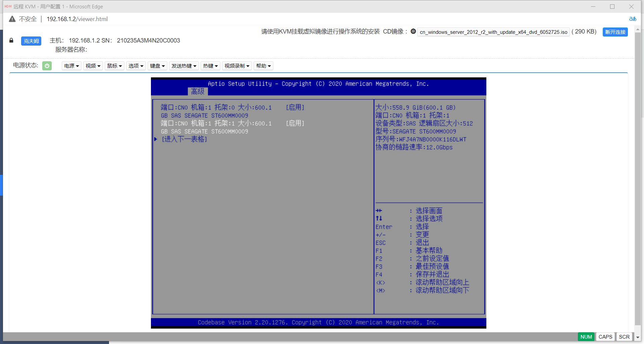Viewport: 644px width, 344px height.
Task: Click the green power status icon
Action: coord(47,66)
